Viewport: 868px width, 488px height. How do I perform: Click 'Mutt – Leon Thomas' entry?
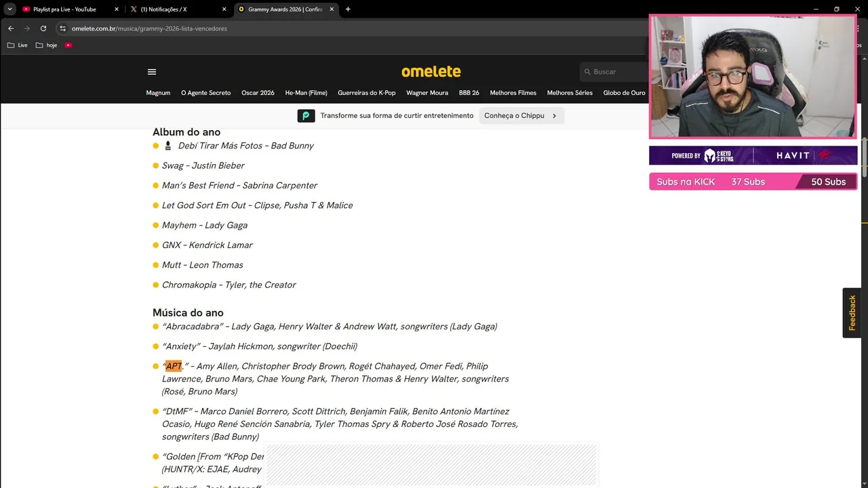(202, 265)
